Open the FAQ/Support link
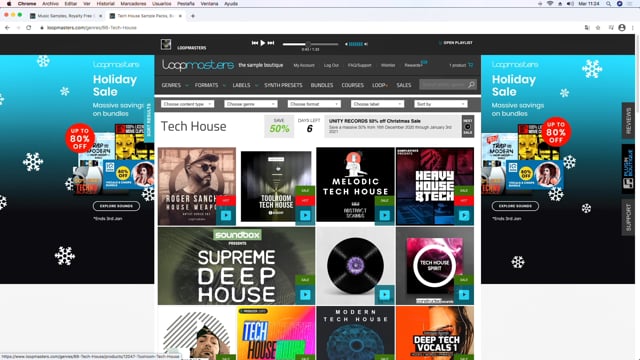 (x=360, y=65)
